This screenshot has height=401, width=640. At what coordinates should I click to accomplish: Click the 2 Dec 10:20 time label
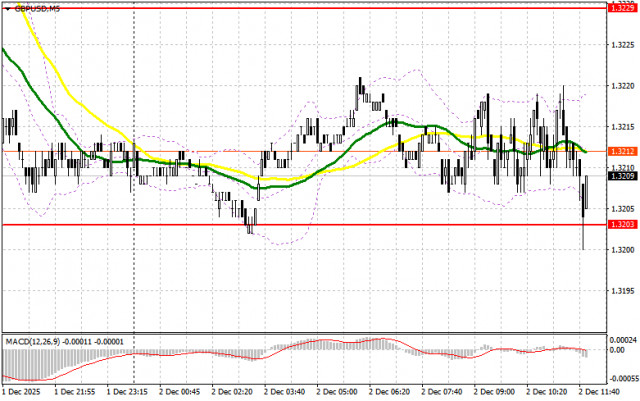[x=547, y=392]
